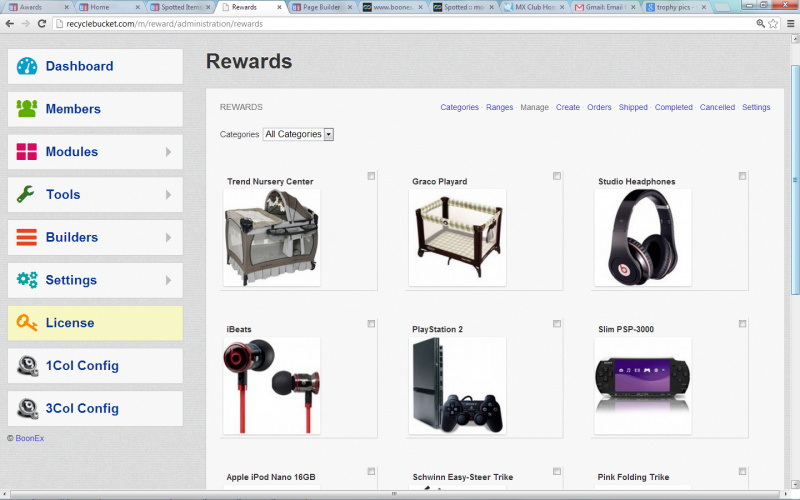This screenshot has height=500, width=800.
Task: Click the green wrench Tools icon
Action: tap(26, 194)
